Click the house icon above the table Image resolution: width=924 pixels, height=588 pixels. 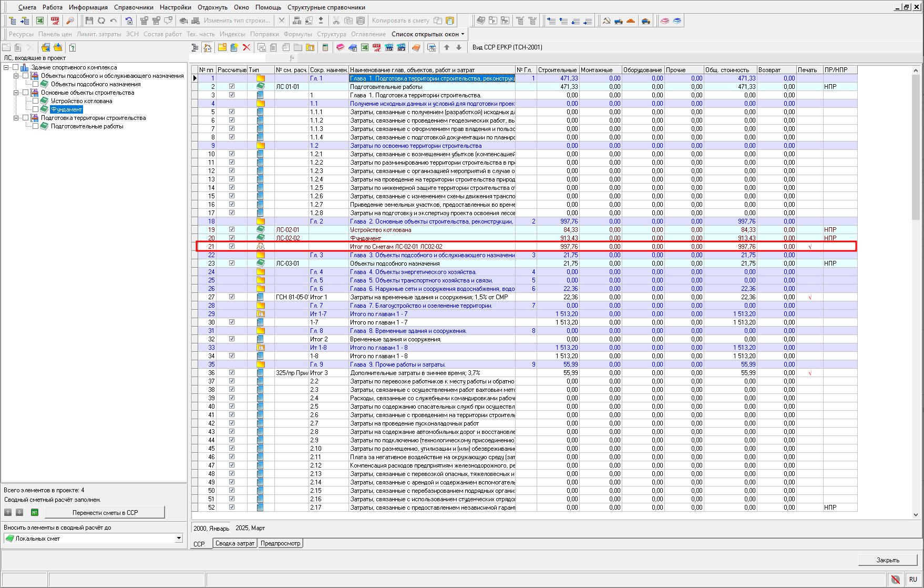[x=208, y=47]
